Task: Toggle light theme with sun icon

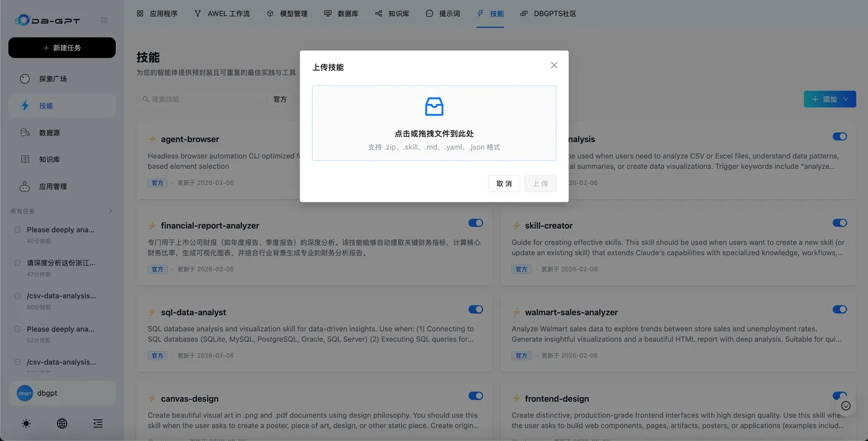Action: tap(25, 424)
